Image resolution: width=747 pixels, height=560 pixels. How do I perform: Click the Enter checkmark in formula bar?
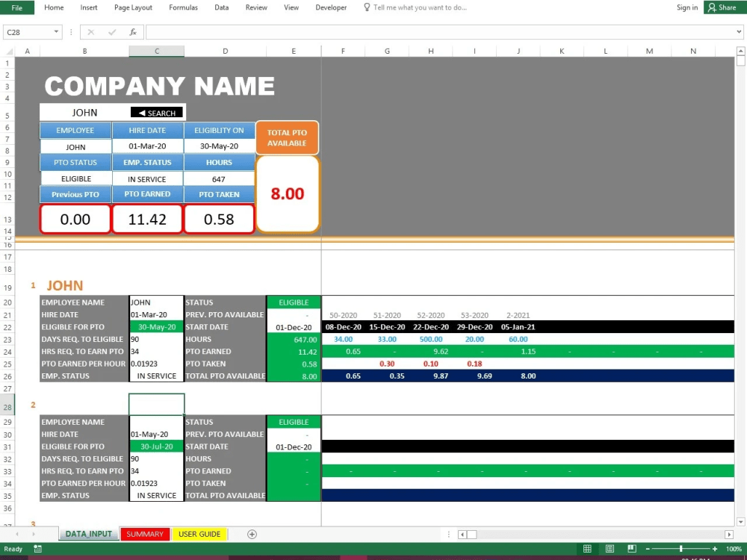pos(111,31)
